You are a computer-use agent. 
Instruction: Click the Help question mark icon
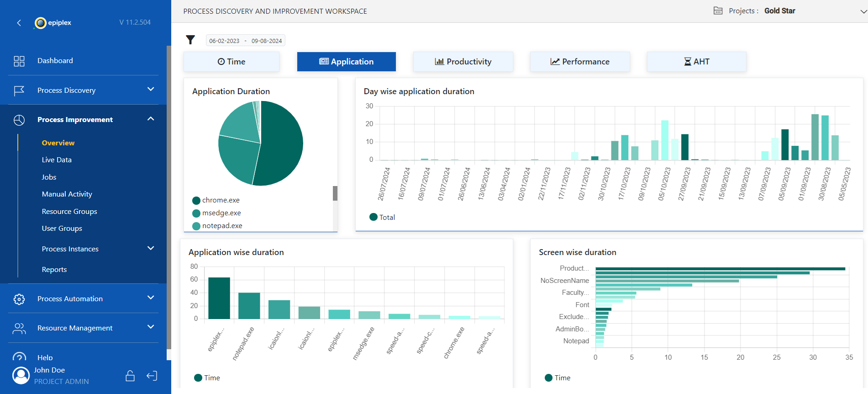pos(19,357)
